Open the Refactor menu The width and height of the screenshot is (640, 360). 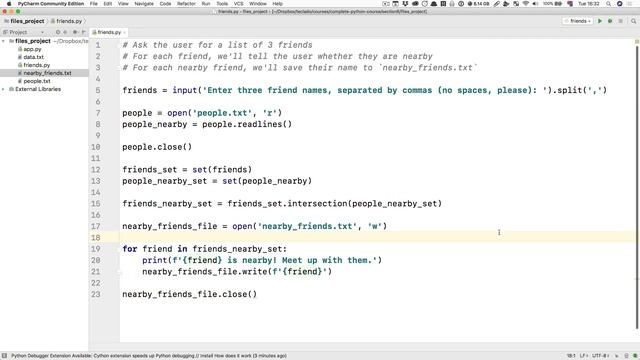click(186, 4)
